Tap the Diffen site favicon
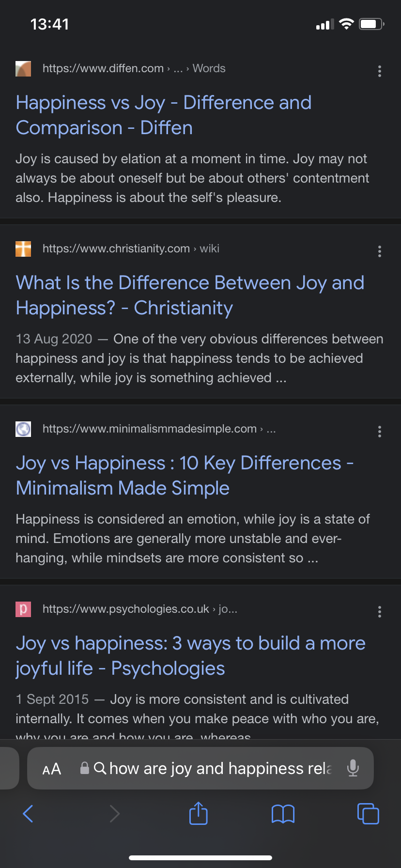 click(23, 69)
